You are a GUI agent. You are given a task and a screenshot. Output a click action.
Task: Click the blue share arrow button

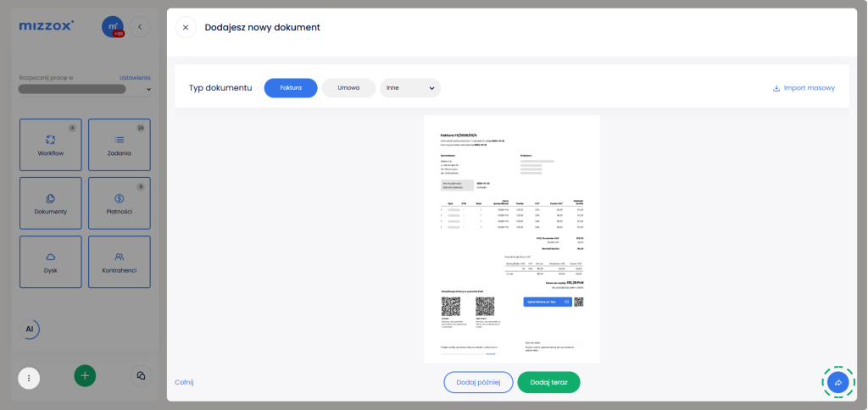[x=837, y=383]
